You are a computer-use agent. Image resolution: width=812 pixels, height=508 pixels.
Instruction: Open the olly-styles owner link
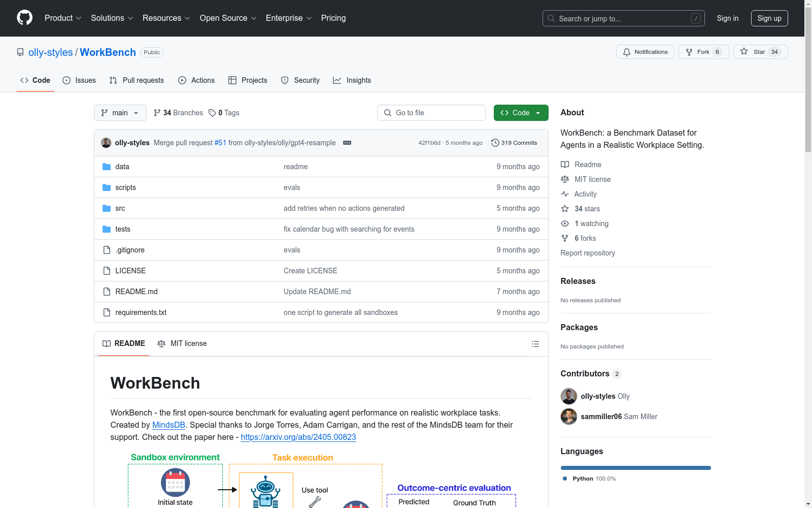coord(51,52)
